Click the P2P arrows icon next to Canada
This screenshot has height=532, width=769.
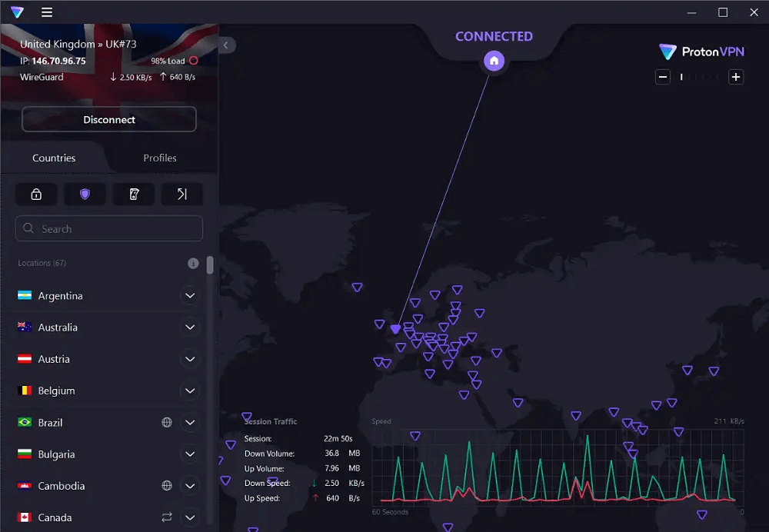click(167, 517)
